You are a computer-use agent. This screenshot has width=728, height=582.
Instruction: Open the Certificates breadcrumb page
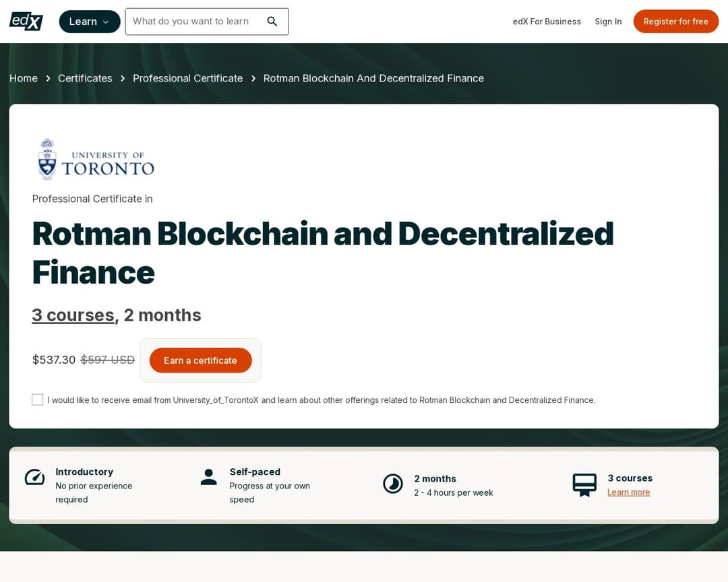pyautogui.click(x=85, y=78)
